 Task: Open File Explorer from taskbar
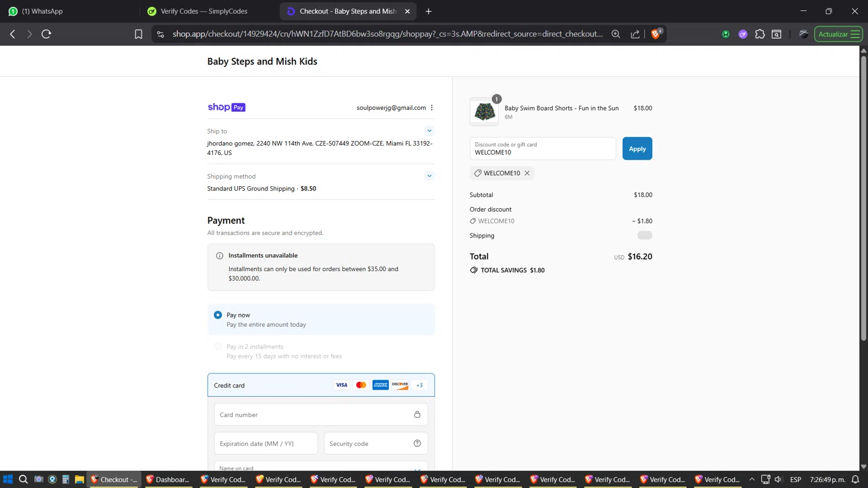pyautogui.click(x=79, y=479)
